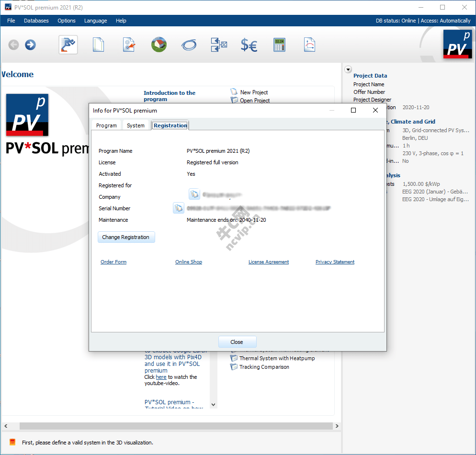Click the '230 V, 3-phase' grid text
This screenshot has height=455, width=476.
(433, 153)
